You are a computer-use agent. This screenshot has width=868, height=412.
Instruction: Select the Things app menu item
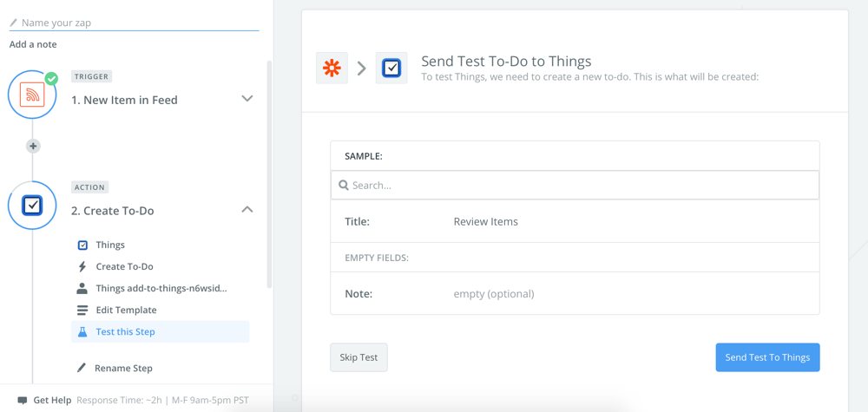tap(110, 245)
